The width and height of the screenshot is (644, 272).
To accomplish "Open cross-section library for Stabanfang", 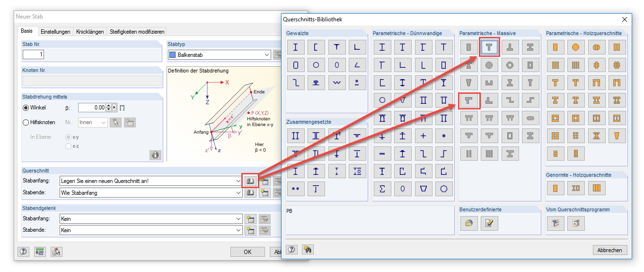I will pos(250,181).
